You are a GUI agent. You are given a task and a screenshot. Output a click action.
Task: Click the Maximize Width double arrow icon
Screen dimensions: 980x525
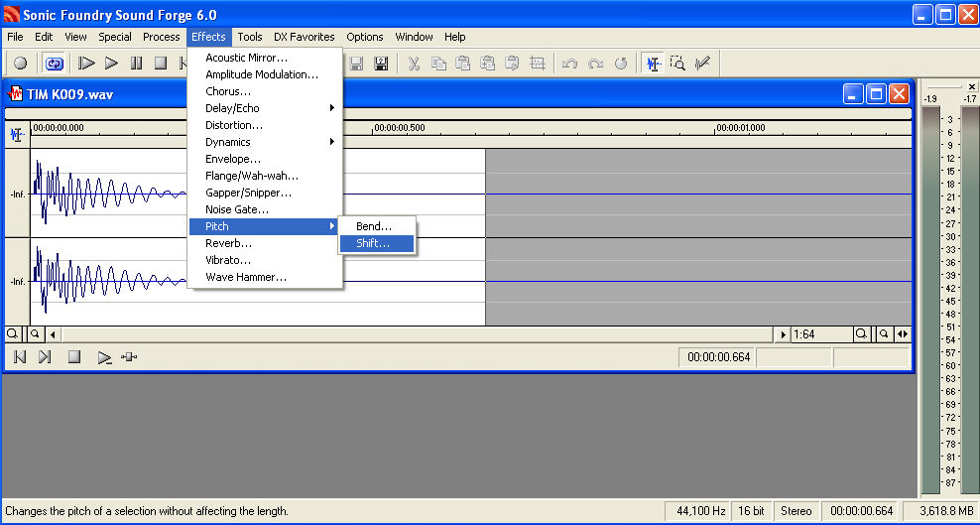tap(903, 334)
